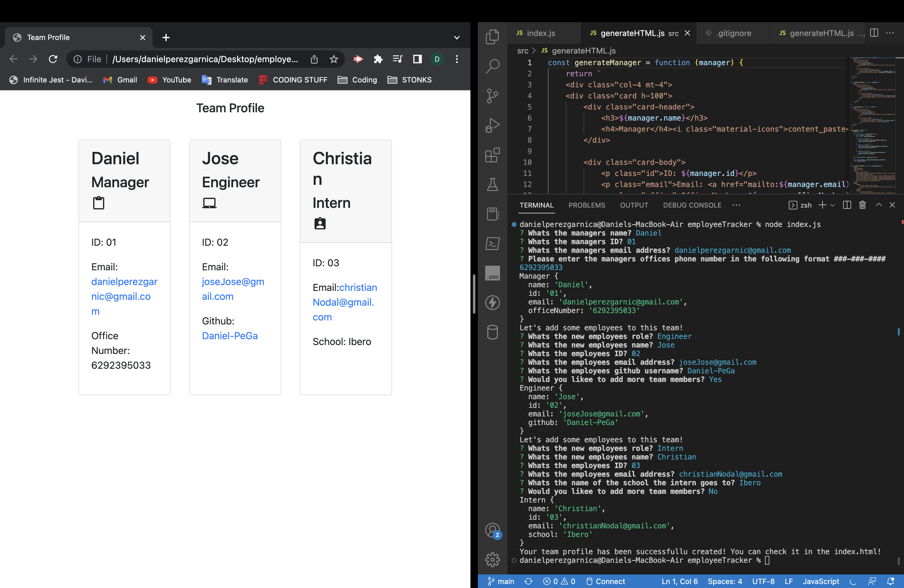Switch to the PROBLEMS tab
Screen dimensions: 904x588
click(x=587, y=205)
